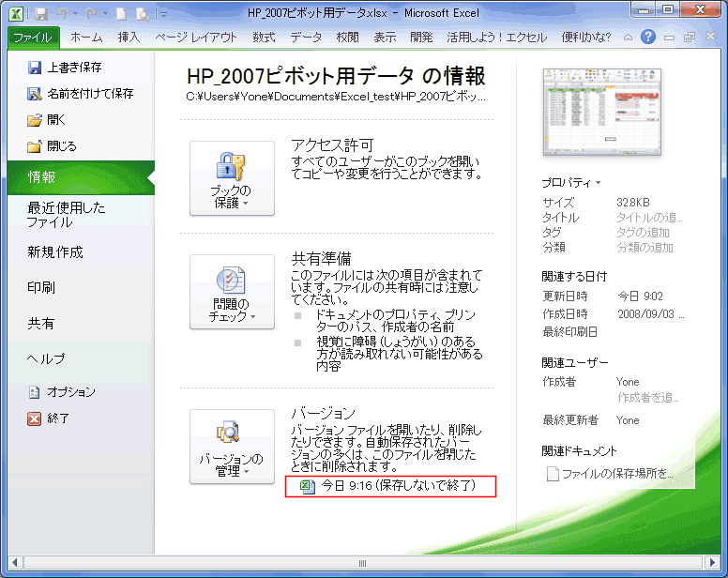Click 最終更新者 name Yone
This screenshot has width=728, height=578.
pos(628,420)
